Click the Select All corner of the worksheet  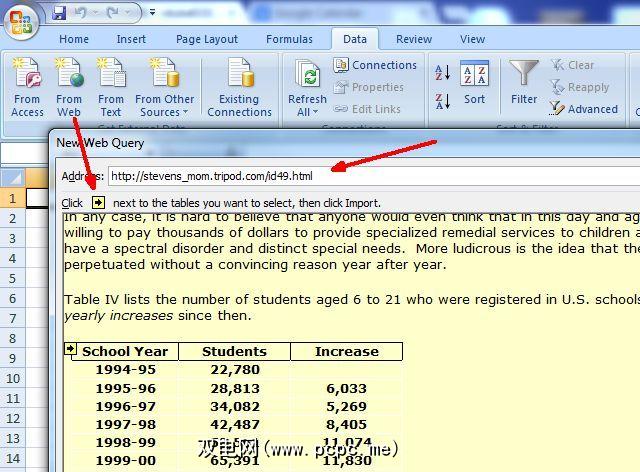pos(12,178)
